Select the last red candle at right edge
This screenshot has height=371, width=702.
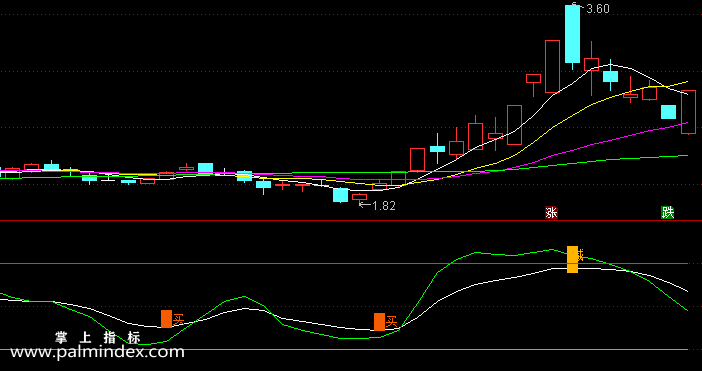tap(688, 112)
